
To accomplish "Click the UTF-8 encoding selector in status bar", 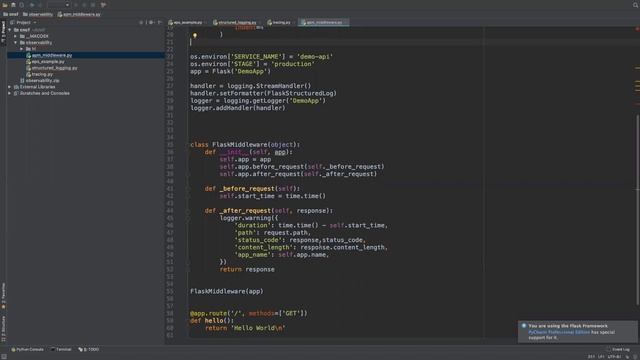I will [614, 357].
